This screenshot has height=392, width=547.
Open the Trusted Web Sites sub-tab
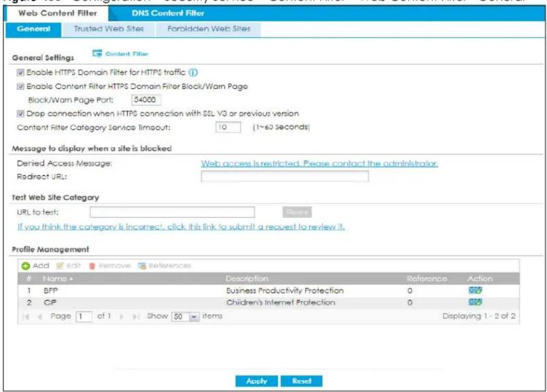pyautogui.click(x=109, y=29)
